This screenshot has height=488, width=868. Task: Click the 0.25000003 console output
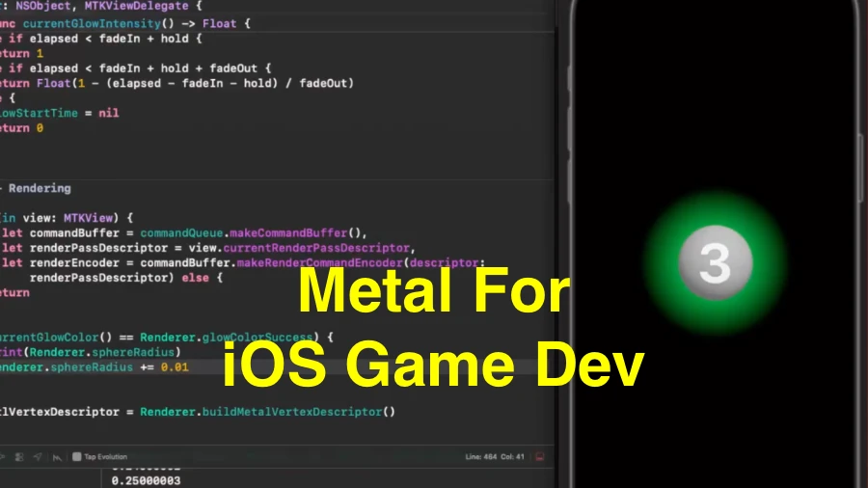(147, 481)
